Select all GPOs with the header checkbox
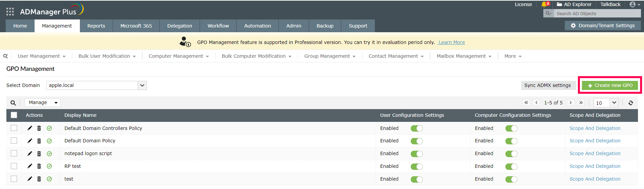644x189 pixels. [x=14, y=115]
